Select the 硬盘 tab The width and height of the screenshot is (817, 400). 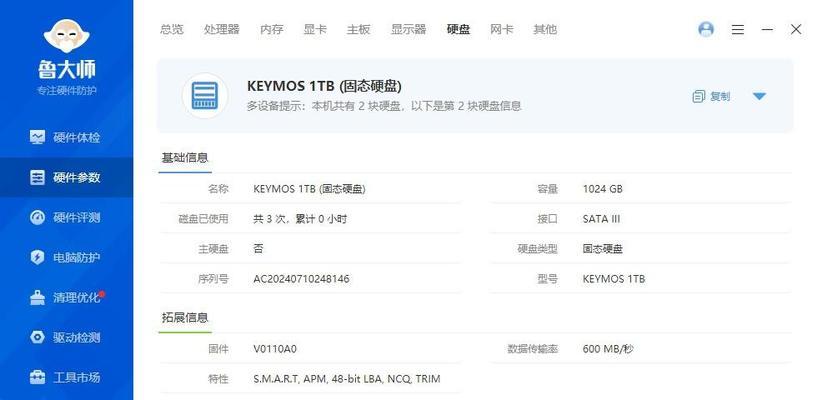pos(459,30)
